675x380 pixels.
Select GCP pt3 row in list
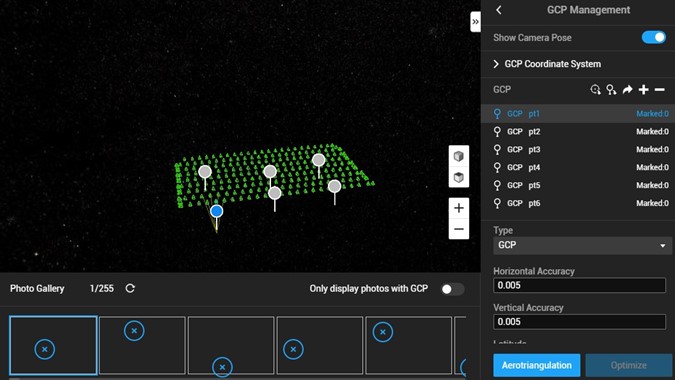coord(578,149)
